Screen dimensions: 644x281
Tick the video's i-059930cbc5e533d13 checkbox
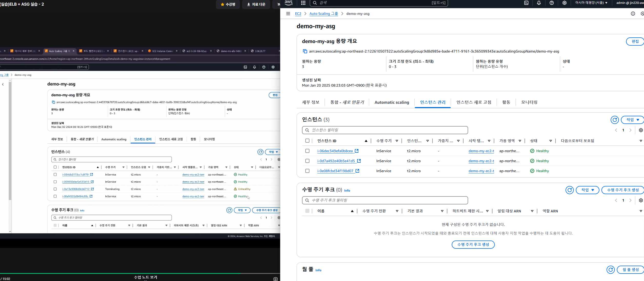pyautogui.click(x=55, y=182)
